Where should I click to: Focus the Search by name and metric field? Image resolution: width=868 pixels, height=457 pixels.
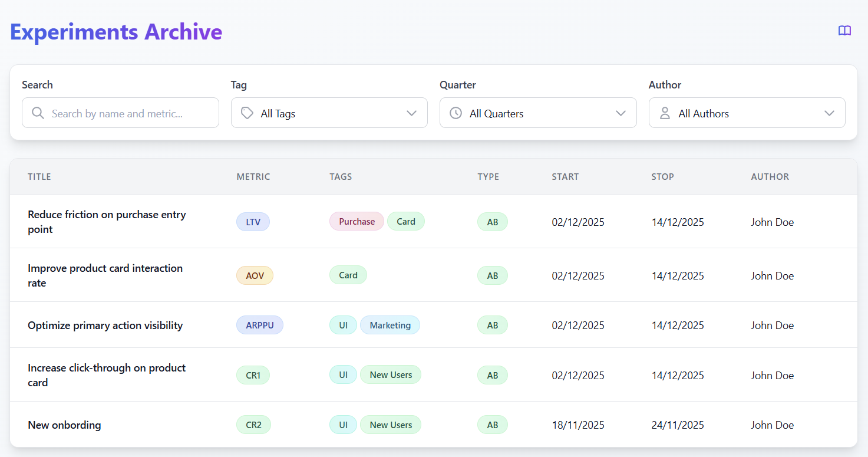pyautogui.click(x=130, y=113)
